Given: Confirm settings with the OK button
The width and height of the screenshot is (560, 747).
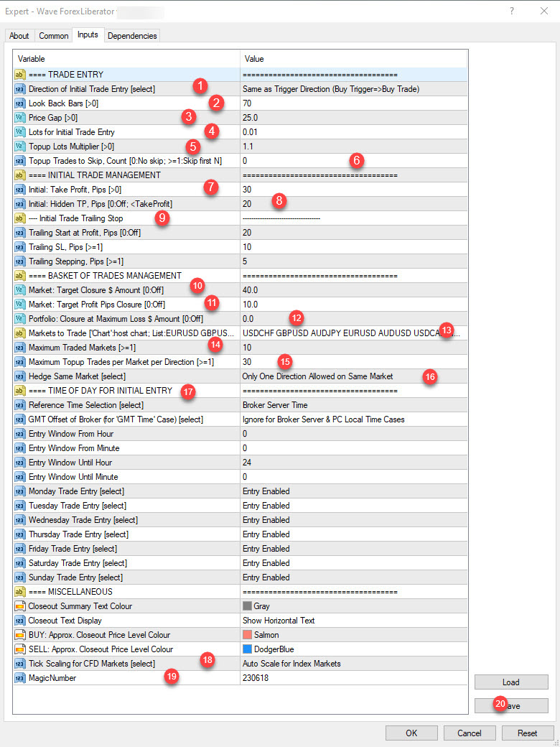Looking at the screenshot, I should [x=411, y=733].
